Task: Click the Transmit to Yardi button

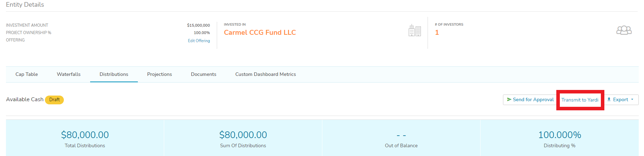Action: pos(580,100)
